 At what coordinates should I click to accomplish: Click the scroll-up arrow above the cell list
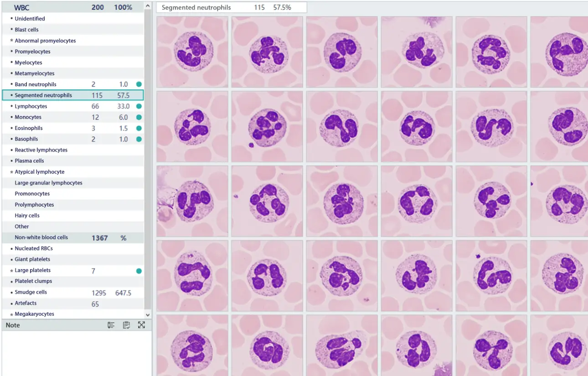pyautogui.click(x=147, y=5)
